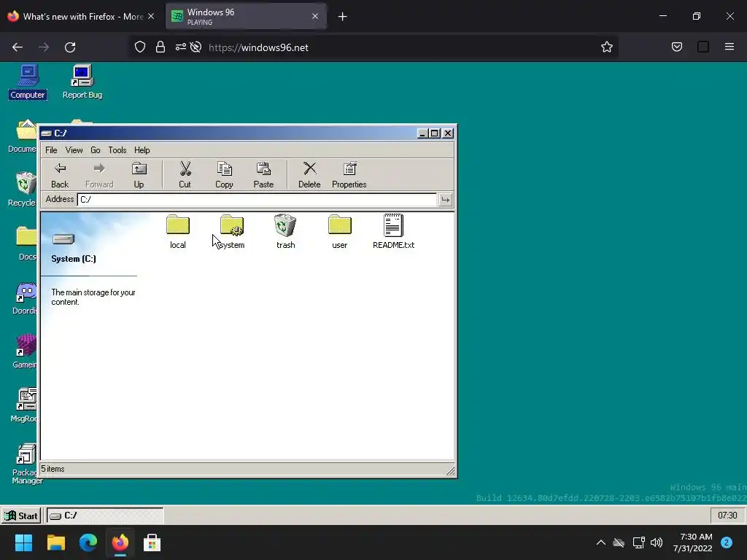
Task: Expand the system tray hidden icons chevron
Action: [x=601, y=542]
